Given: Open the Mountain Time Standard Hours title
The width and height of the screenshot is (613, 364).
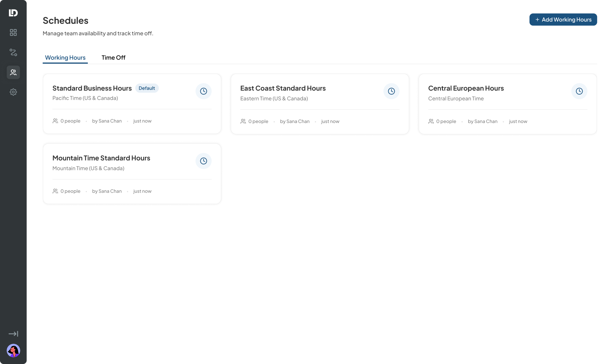Looking at the screenshot, I should [x=101, y=158].
